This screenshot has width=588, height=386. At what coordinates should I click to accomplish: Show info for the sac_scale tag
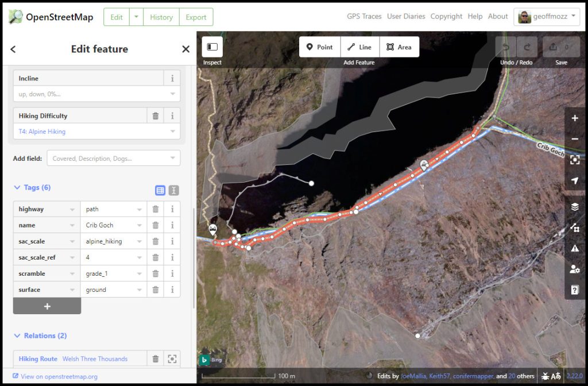(172, 242)
